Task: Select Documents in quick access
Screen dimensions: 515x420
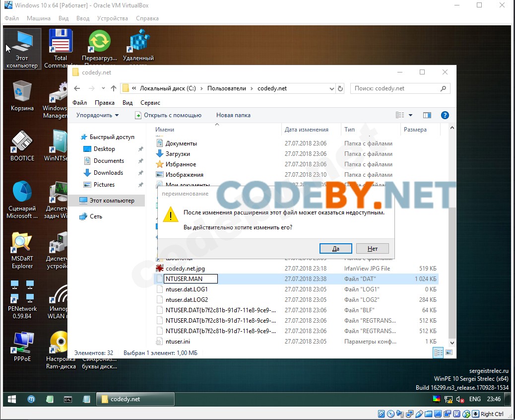Action: click(x=109, y=161)
